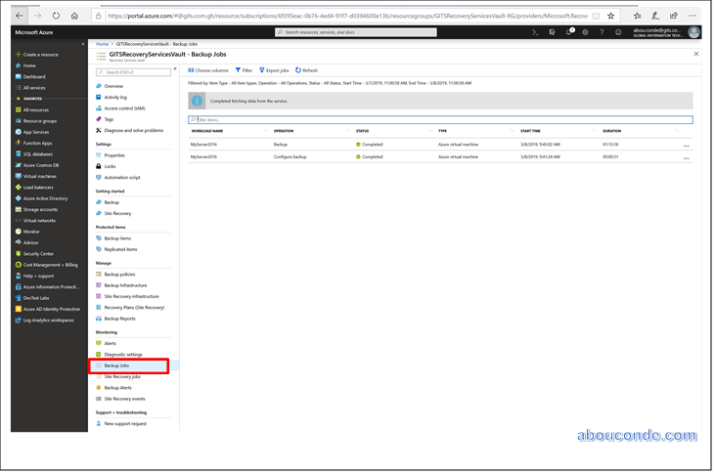Open Export jobs from the toolbar
Screen dimensions: 714x472
point(275,71)
